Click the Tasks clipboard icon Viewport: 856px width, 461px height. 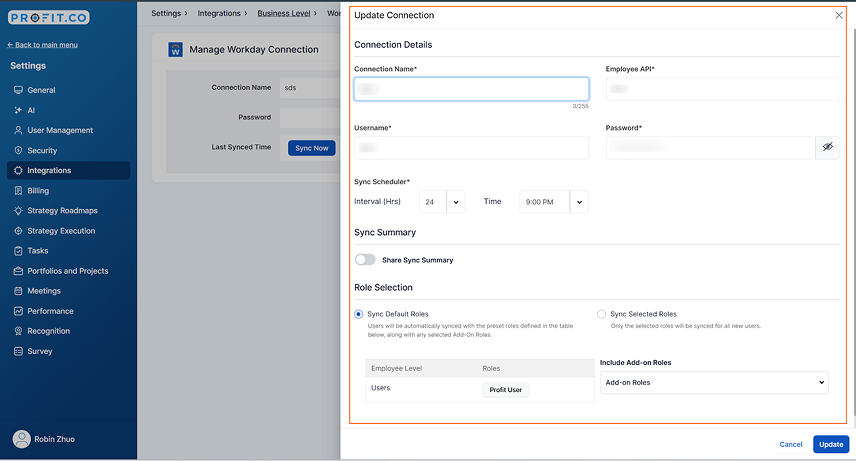tap(18, 251)
